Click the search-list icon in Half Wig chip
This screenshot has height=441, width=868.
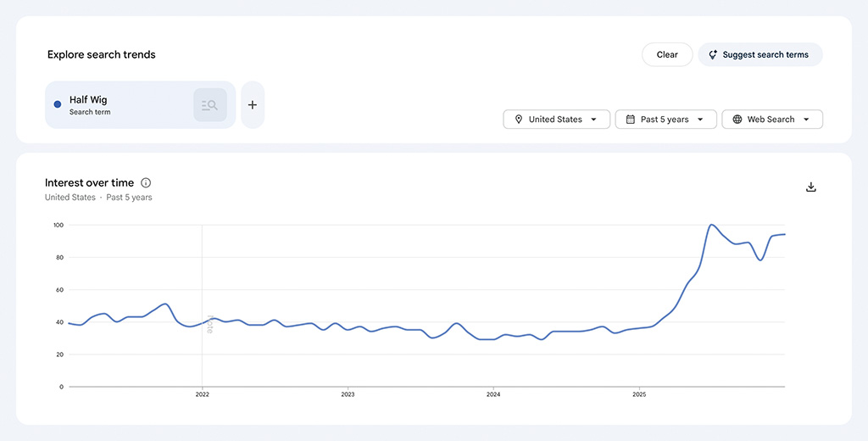209,105
